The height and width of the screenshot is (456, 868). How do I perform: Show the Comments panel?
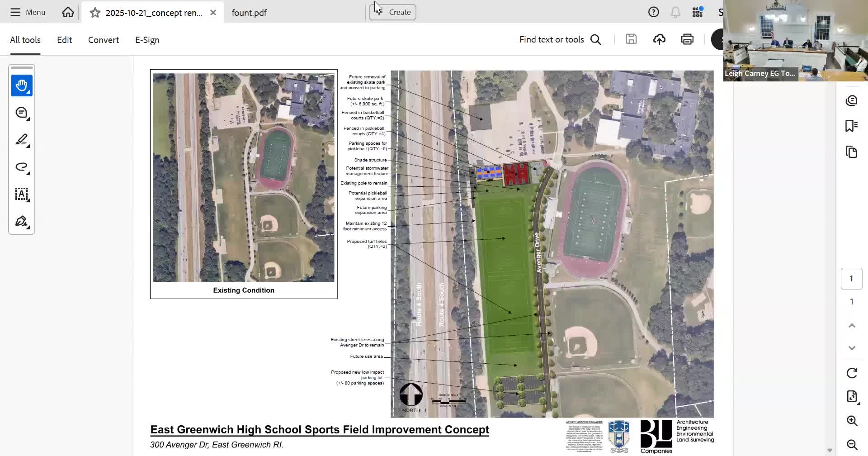852,100
